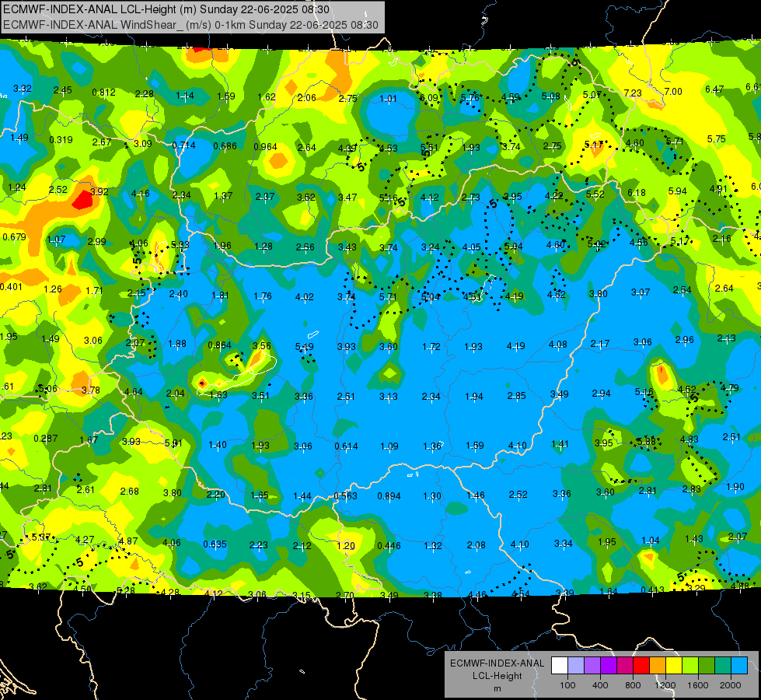761x700 pixels.
Task: Click wind shear value 3.78
Action: click(91, 390)
